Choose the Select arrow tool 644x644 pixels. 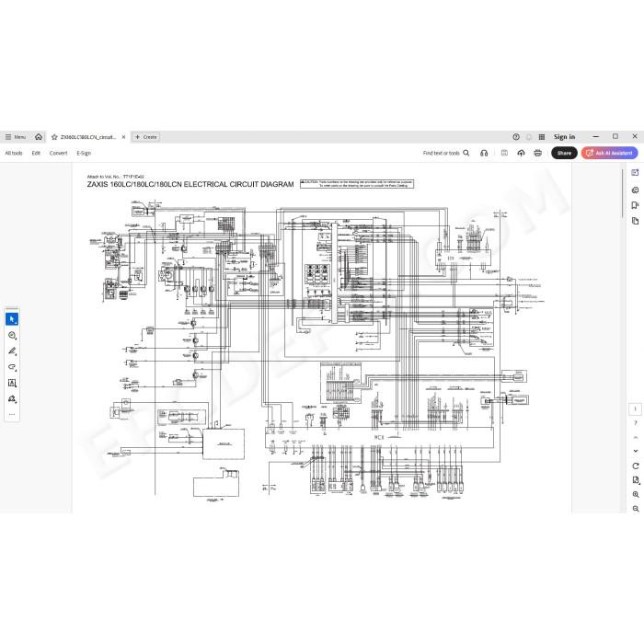tap(12, 319)
